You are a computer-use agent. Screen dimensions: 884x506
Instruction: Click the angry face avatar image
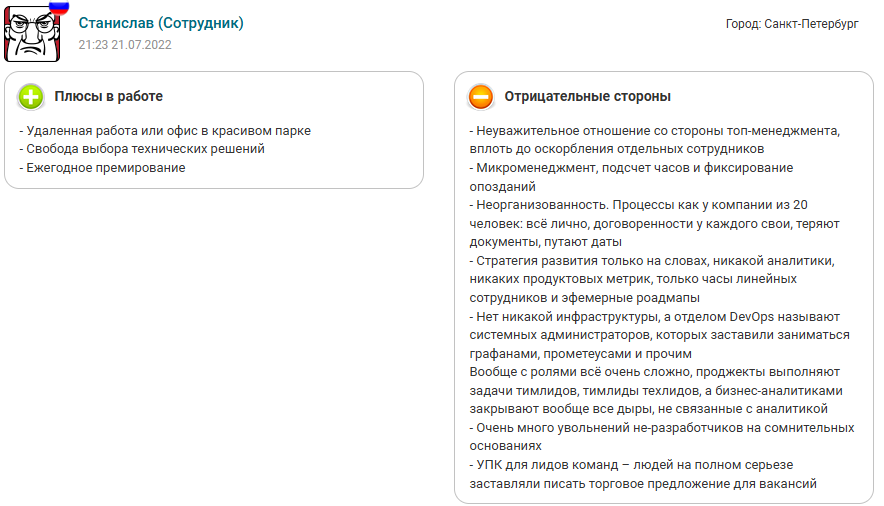34,34
